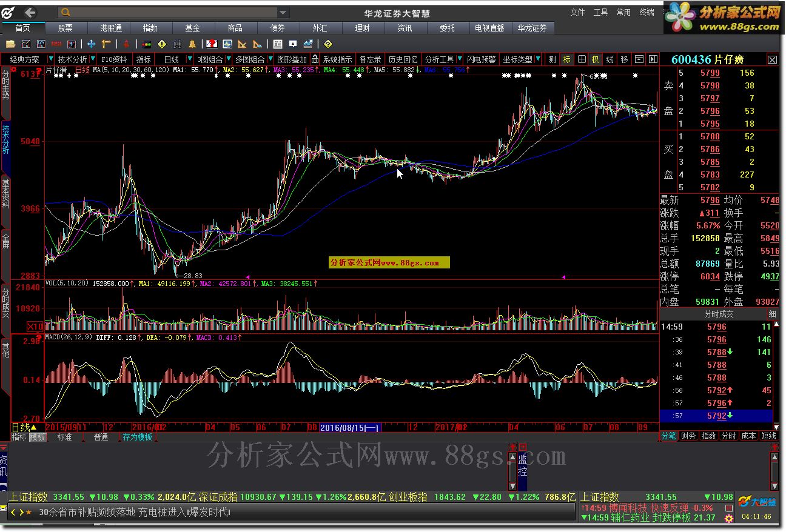Click the 日线 period selector at chart bottom-left

(25, 428)
